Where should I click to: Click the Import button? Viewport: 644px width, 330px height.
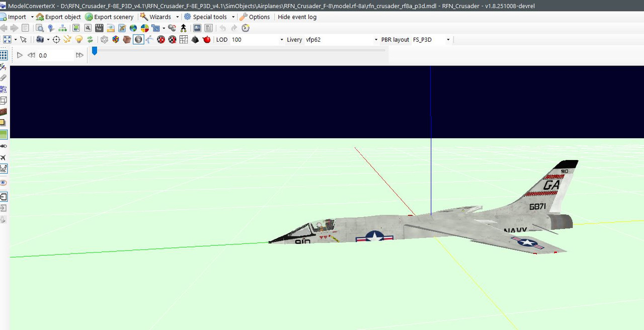coord(14,17)
